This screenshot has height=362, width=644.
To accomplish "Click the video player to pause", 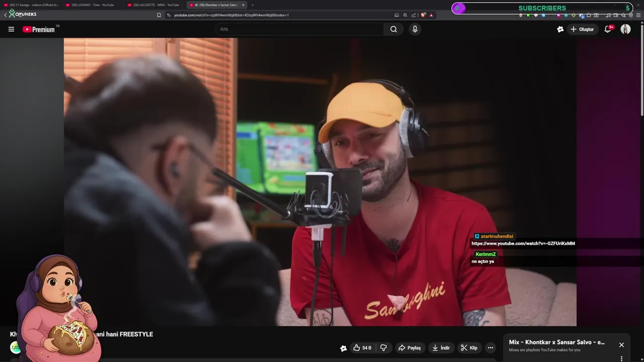I will click(320, 182).
